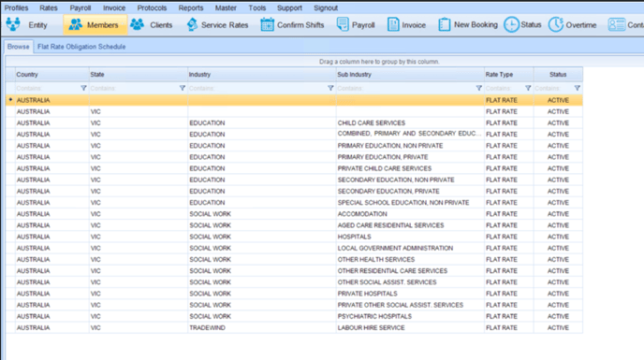
Task: Open the Clients toolbar icon
Action: (x=138, y=24)
